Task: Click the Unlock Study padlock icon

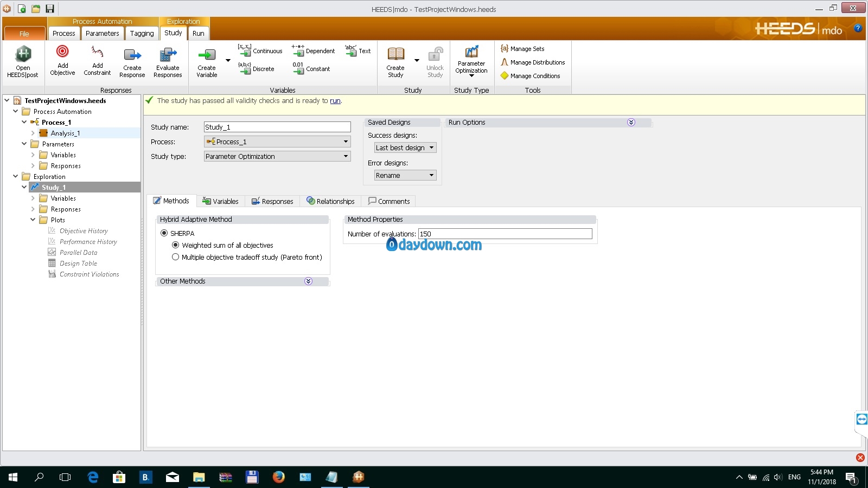Action: coord(435,54)
